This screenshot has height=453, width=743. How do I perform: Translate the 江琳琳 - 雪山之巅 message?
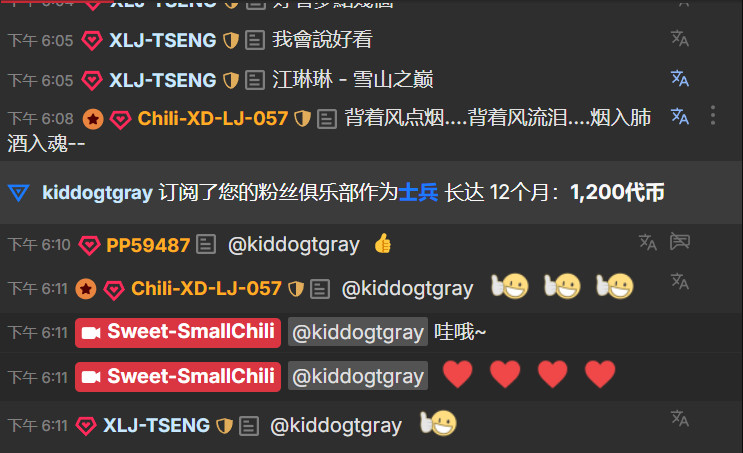point(680,78)
